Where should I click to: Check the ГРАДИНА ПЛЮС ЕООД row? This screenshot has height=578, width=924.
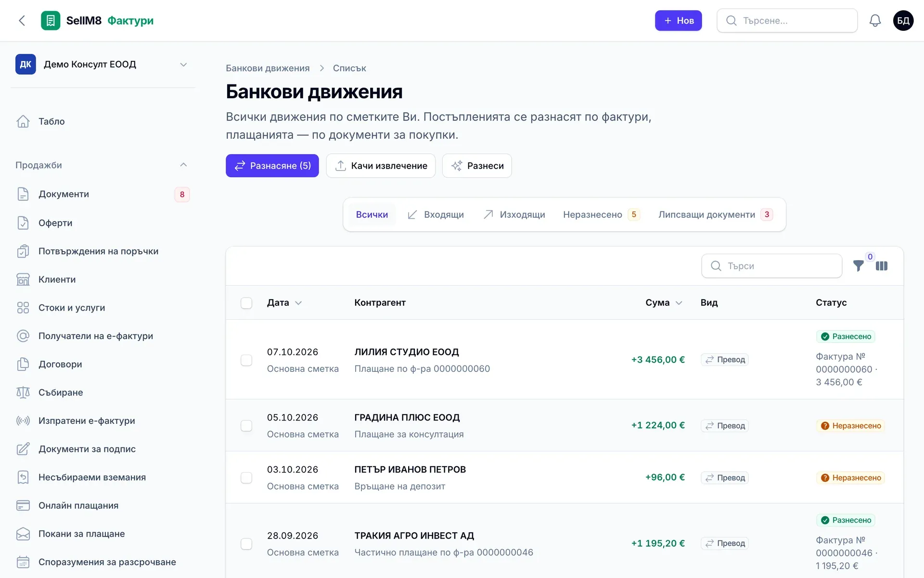(x=246, y=426)
